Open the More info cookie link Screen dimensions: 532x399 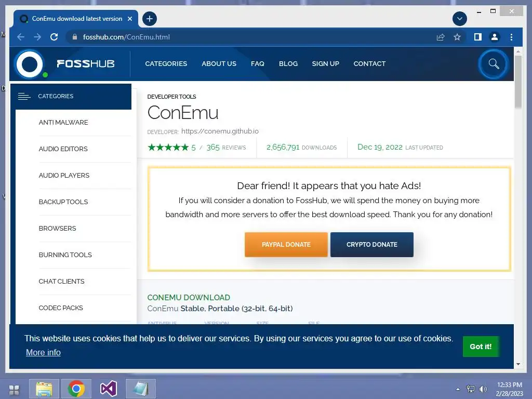coord(44,353)
